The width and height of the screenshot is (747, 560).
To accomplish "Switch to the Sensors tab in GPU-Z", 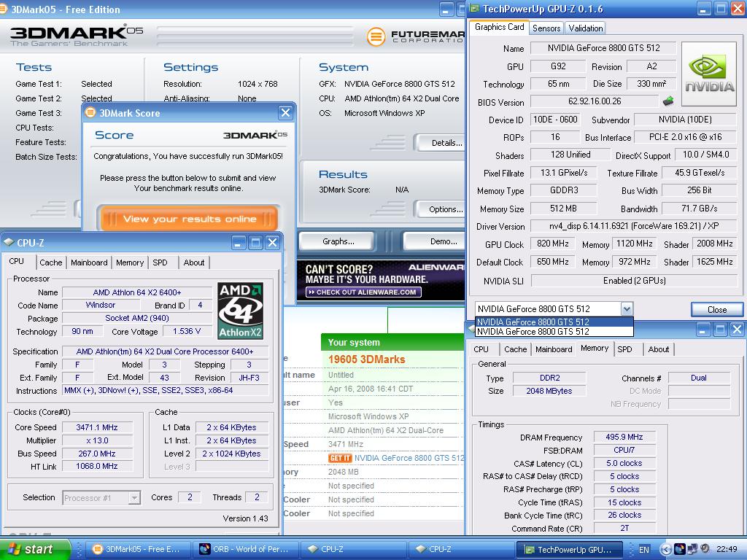I will click(x=546, y=28).
